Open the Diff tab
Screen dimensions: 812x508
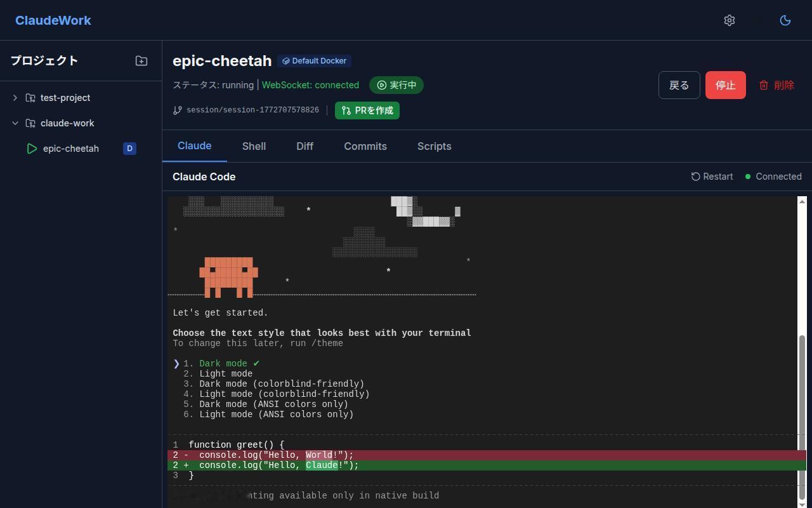(x=304, y=146)
